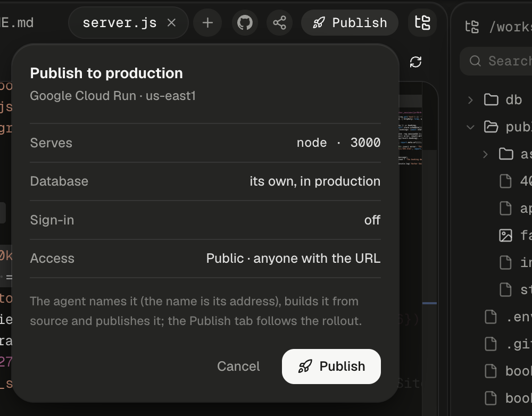Close the server.js tab
This screenshot has width=532, height=416.
pyautogui.click(x=172, y=23)
